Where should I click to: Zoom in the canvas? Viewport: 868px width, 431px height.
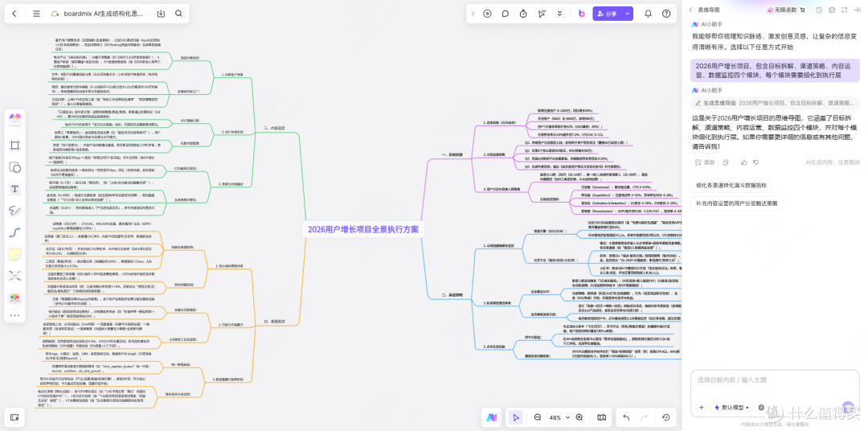(579, 417)
